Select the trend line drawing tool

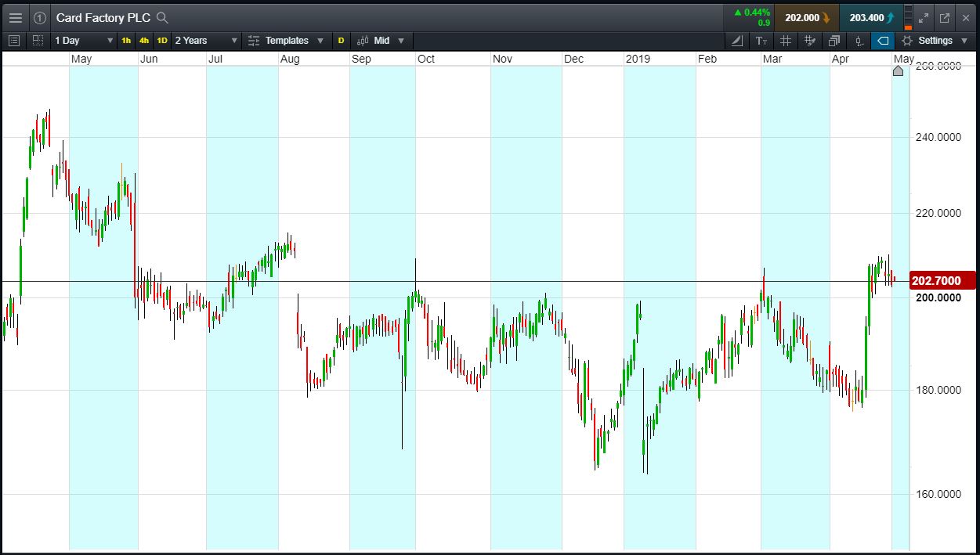737,41
